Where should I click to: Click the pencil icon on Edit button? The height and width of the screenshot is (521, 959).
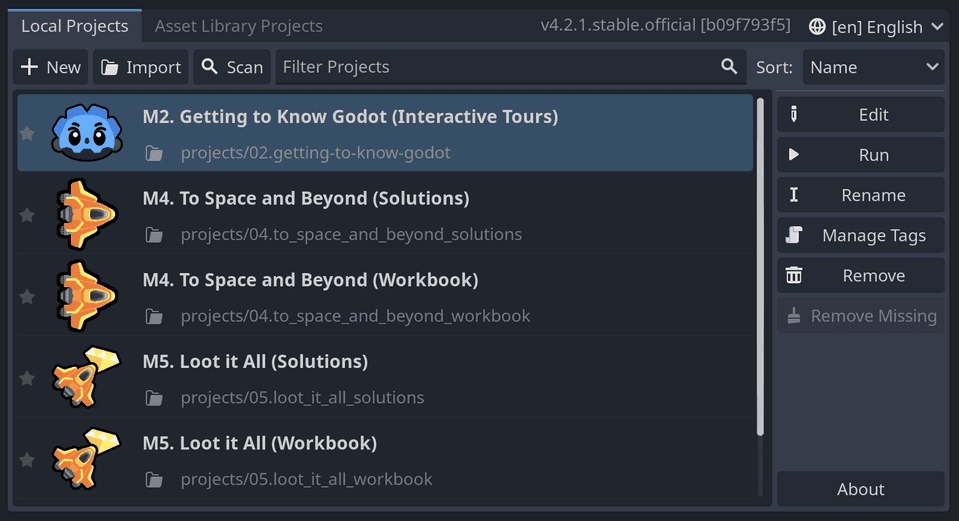[794, 114]
